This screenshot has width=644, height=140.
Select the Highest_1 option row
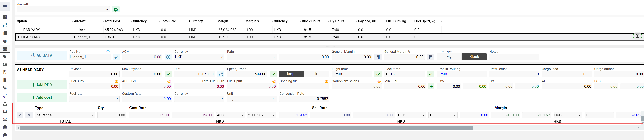pos(82,37)
